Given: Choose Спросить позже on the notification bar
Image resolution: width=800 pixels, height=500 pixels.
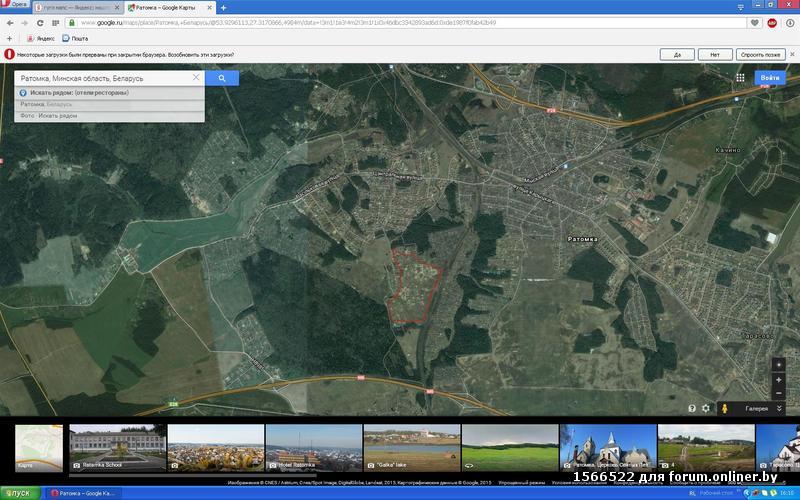Looking at the screenshot, I should tap(760, 55).
